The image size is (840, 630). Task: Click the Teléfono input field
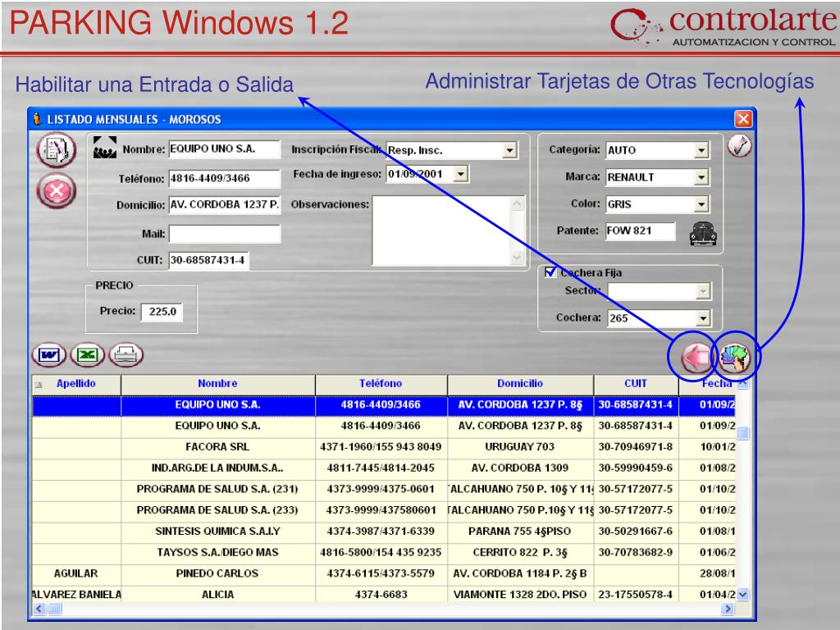[x=225, y=178]
